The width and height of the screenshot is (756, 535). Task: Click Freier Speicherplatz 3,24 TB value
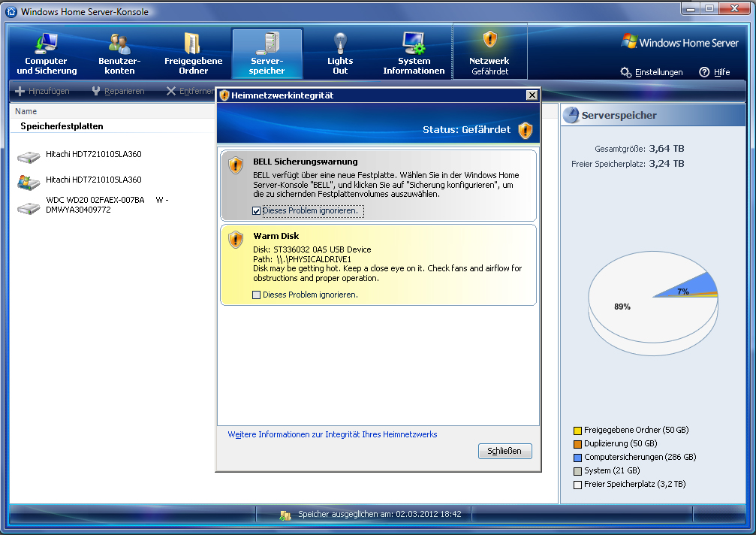coord(667,164)
